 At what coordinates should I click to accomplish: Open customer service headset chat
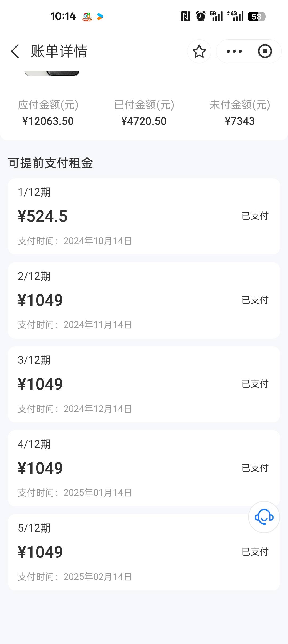click(x=264, y=517)
